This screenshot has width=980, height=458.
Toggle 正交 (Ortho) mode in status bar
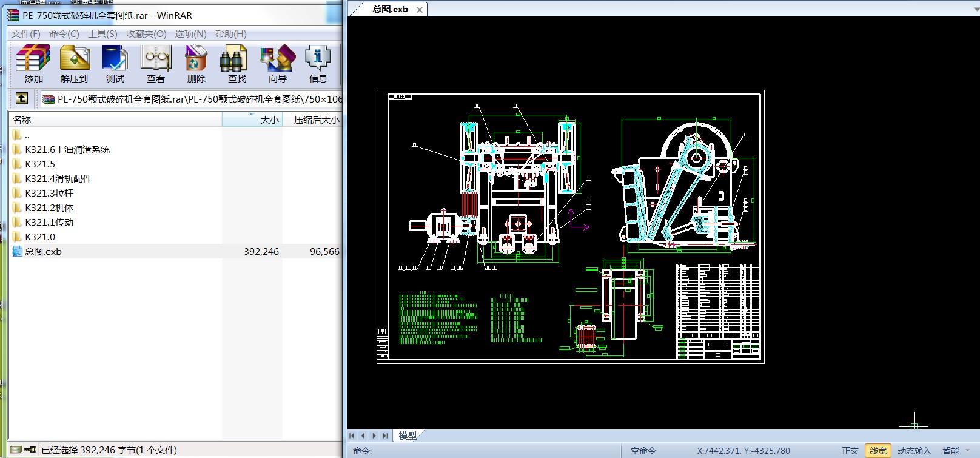[x=850, y=451]
